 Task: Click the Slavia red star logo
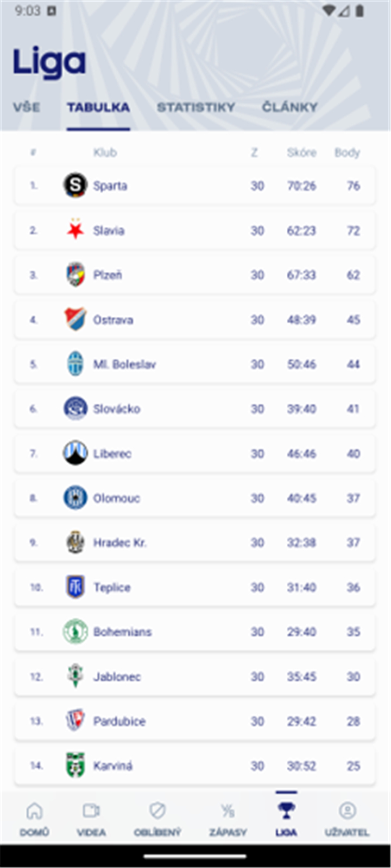[75, 230]
